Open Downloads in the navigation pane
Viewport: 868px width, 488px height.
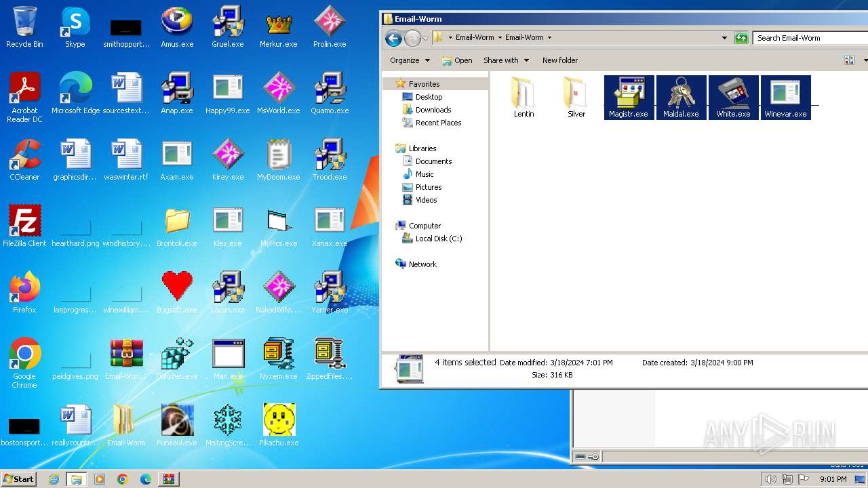(x=433, y=110)
